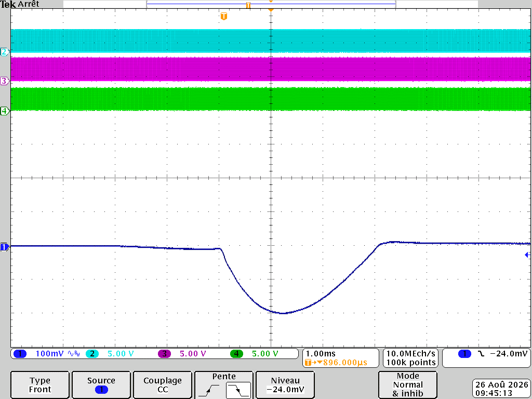Click the 1.00ms timebase readout
This screenshot has height=399, width=532.
(x=321, y=353)
